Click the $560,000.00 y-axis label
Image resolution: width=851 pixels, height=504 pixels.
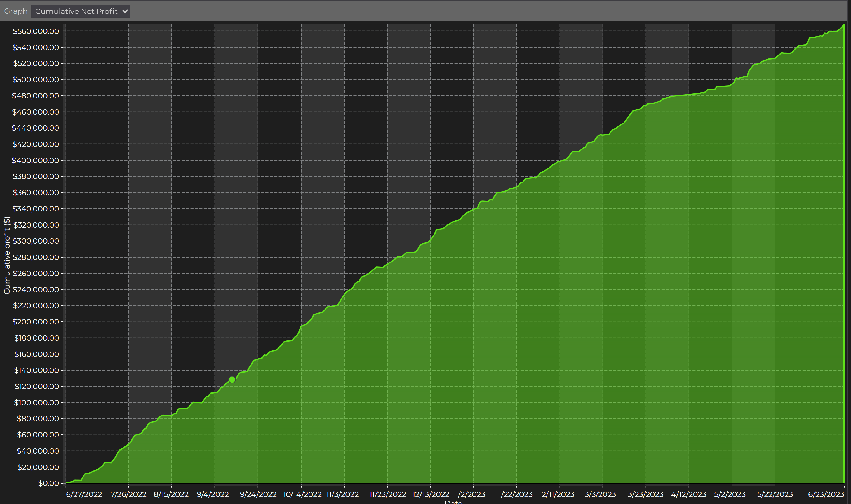point(36,31)
